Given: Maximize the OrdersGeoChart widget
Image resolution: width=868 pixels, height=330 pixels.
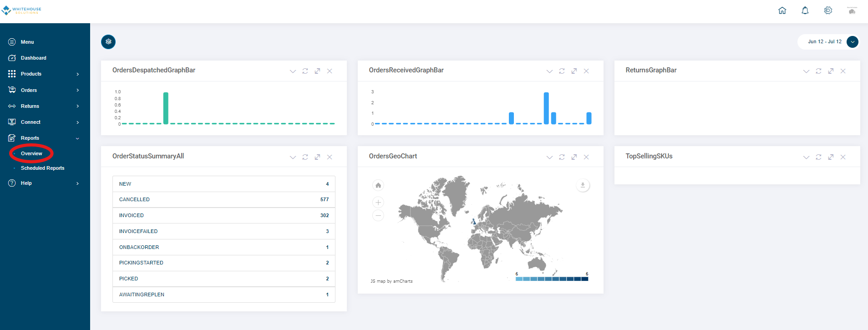Looking at the screenshot, I should [574, 157].
